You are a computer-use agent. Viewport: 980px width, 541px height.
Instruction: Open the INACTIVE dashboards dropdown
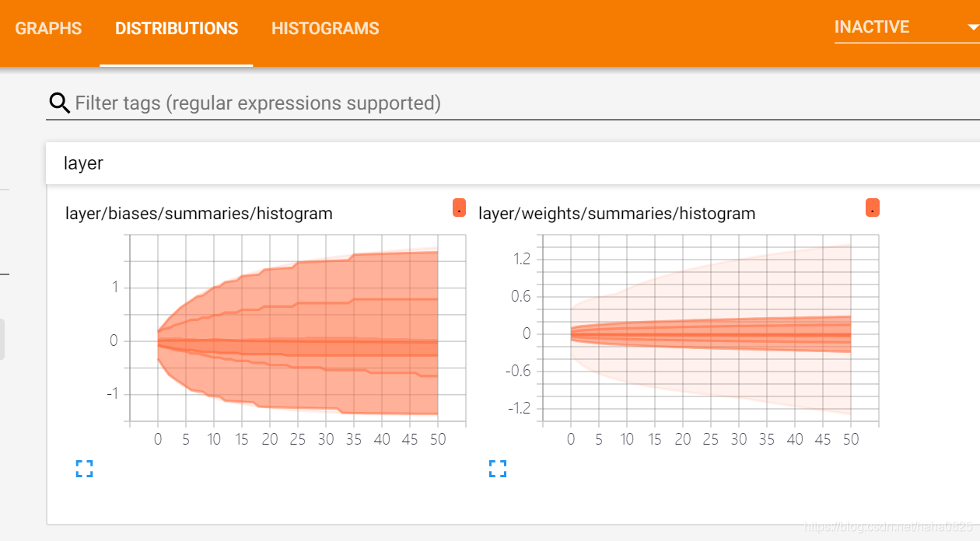[x=907, y=27]
